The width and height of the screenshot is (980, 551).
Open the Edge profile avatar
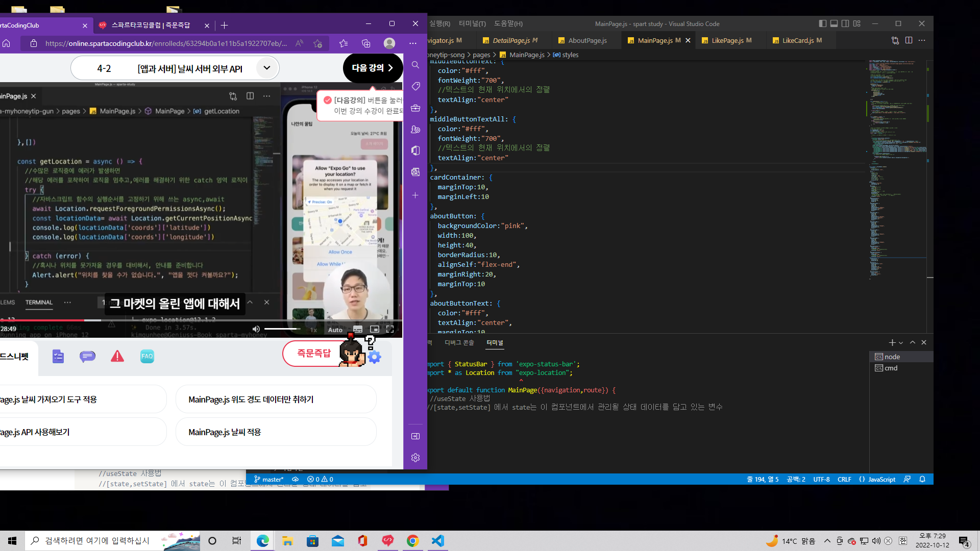[x=389, y=43]
